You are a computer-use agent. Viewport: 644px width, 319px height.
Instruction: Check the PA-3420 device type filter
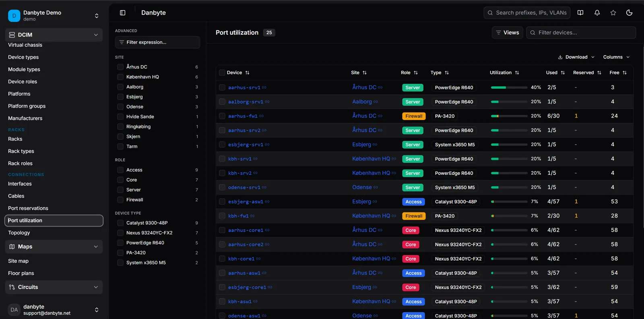pos(120,253)
